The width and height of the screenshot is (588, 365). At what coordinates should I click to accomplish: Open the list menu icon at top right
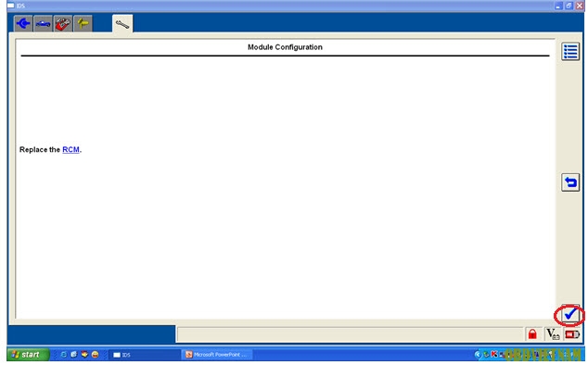click(x=570, y=51)
